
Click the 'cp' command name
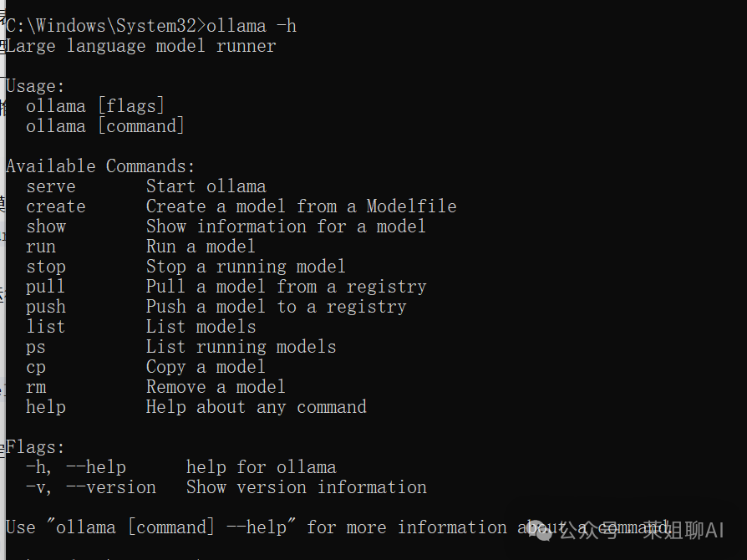click(x=36, y=368)
